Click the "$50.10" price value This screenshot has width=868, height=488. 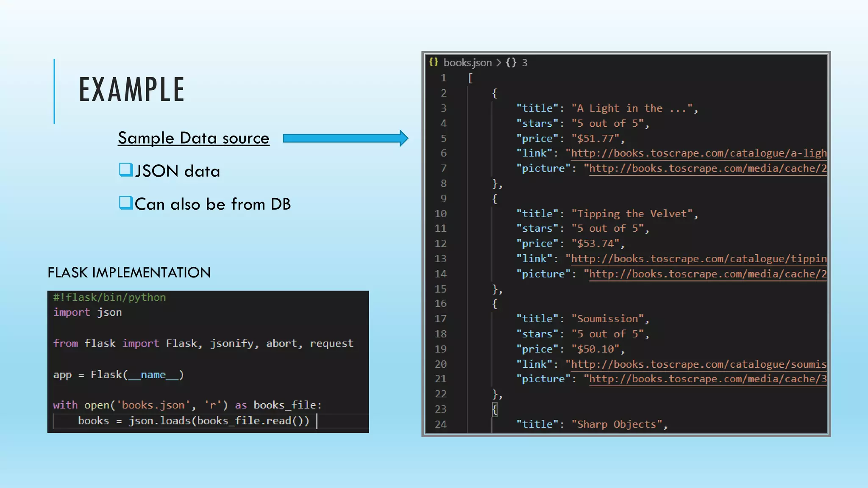tap(595, 349)
